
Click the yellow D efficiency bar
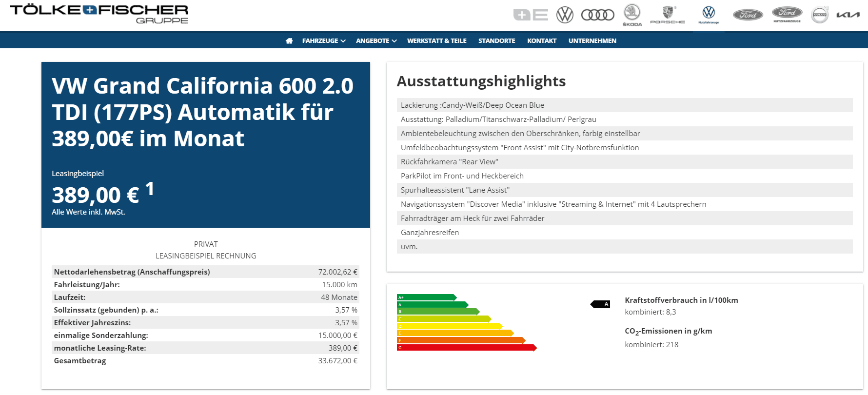click(450, 326)
